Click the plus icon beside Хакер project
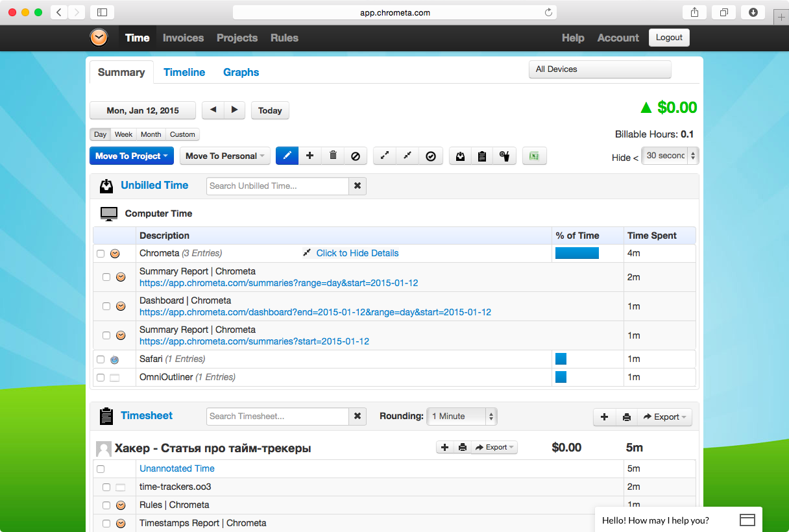The image size is (789, 532). (444, 447)
